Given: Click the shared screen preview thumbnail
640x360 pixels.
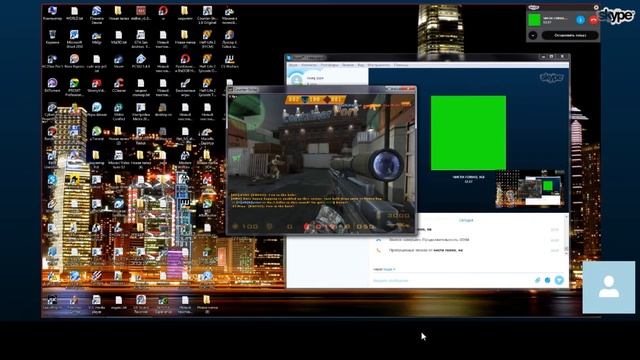Looking at the screenshot, I should pos(529,190).
